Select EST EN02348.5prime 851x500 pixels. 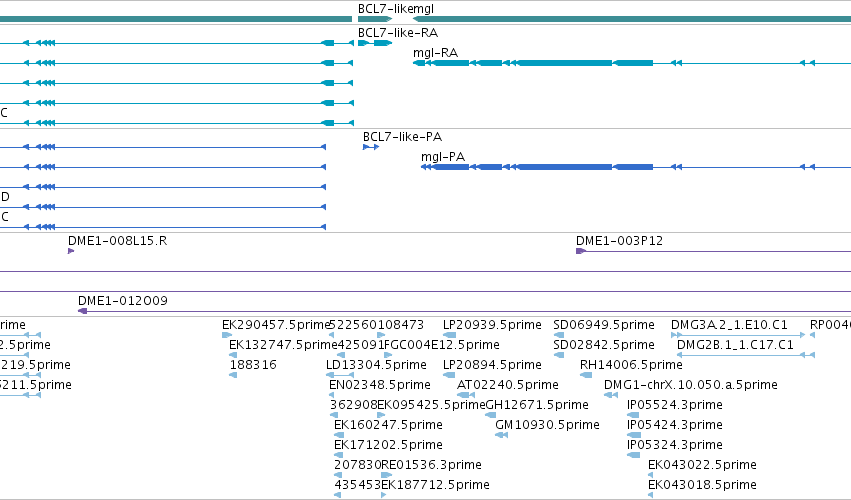(380, 385)
